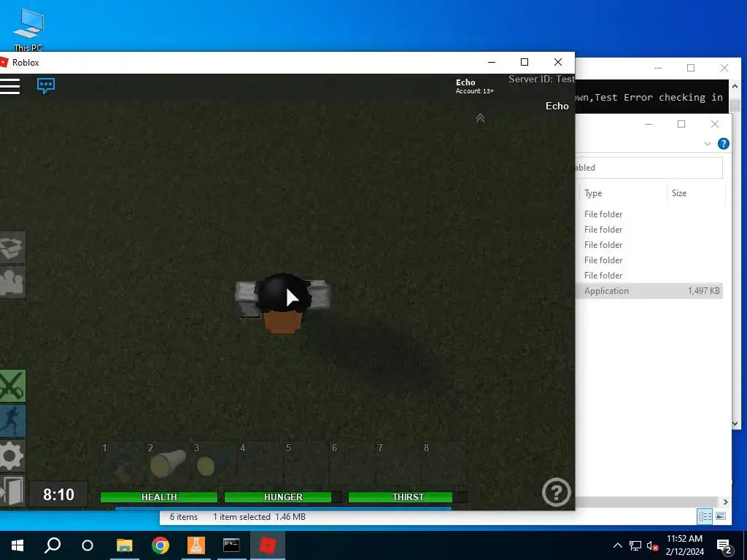Select the first File folder row
This screenshot has height=560, width=747.
(649, 214)
